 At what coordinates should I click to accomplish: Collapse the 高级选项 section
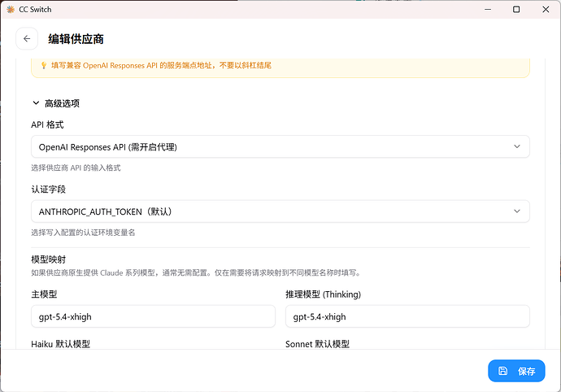[x=56, y=103]
